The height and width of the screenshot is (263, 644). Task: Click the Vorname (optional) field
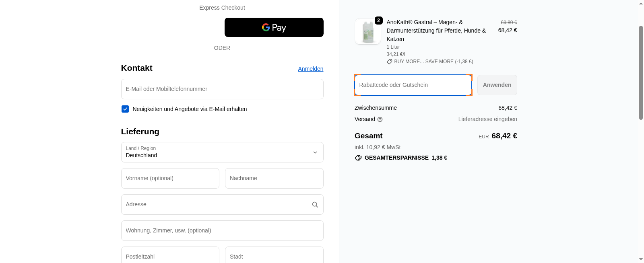coord(170,178)
